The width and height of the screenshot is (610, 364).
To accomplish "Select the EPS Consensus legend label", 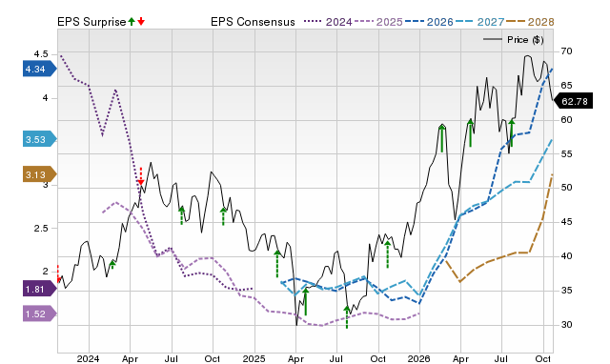I will 253,22.
